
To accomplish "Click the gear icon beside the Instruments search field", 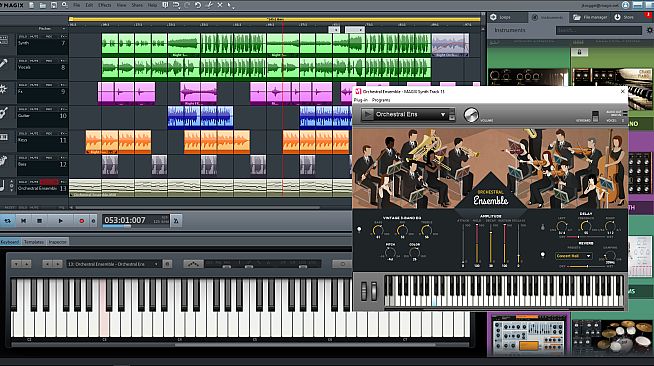I will 649,30.
